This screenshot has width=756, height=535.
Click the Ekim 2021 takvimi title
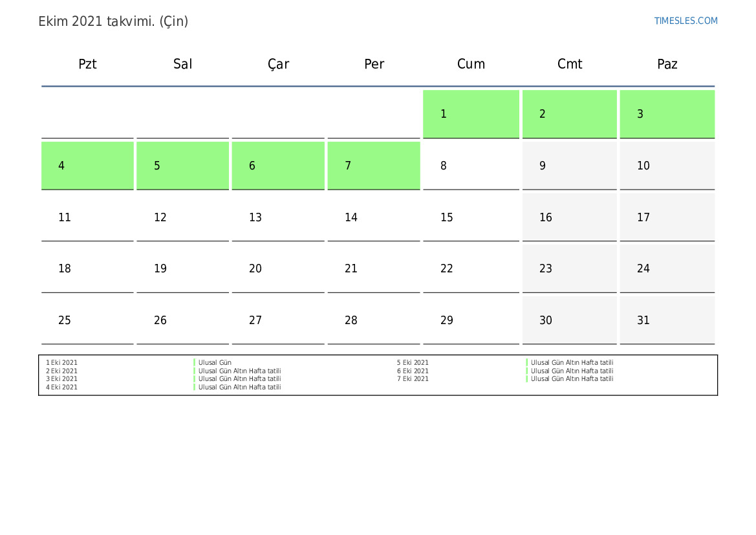[113, 21]
